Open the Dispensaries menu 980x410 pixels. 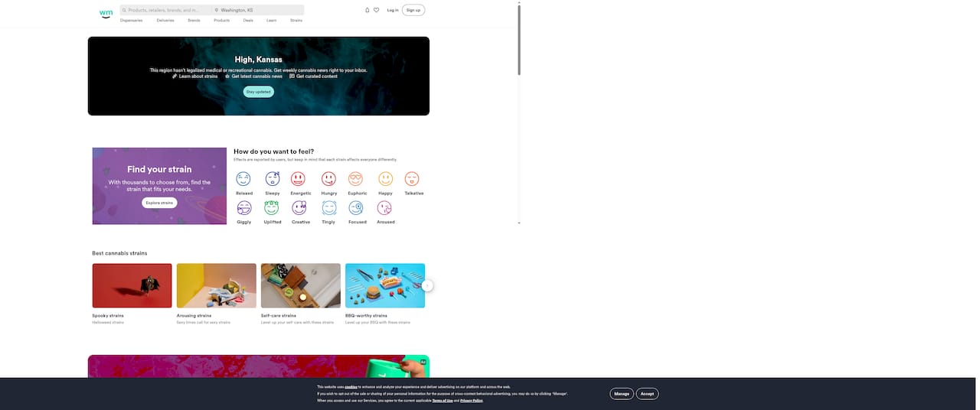tap(131, 21)
